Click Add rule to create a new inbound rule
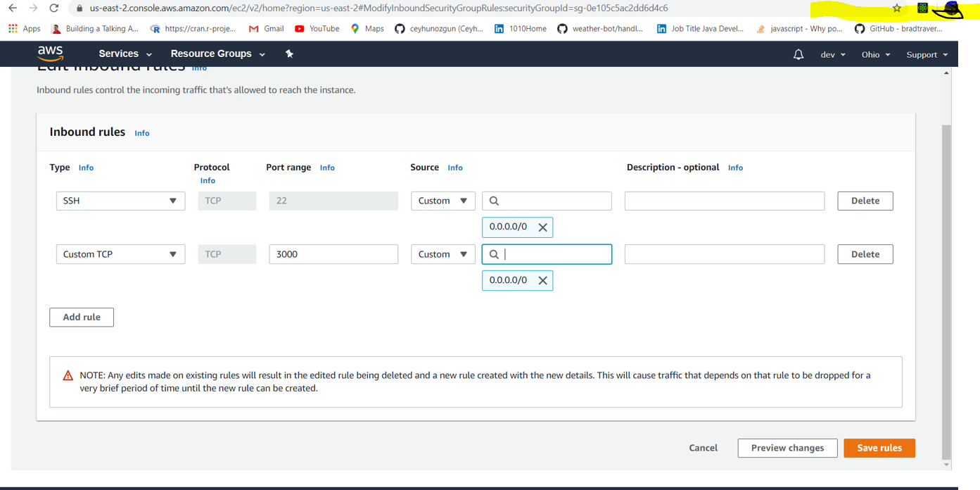The image size is (980, 490). 81,317
